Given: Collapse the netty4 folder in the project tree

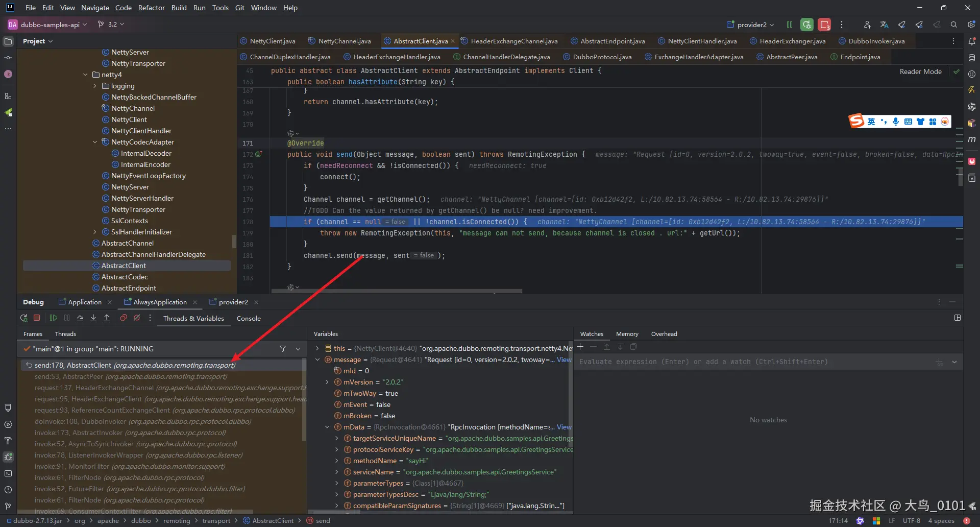Looking at the screenshot, I should pyautogui.click(x=85, y=75).
